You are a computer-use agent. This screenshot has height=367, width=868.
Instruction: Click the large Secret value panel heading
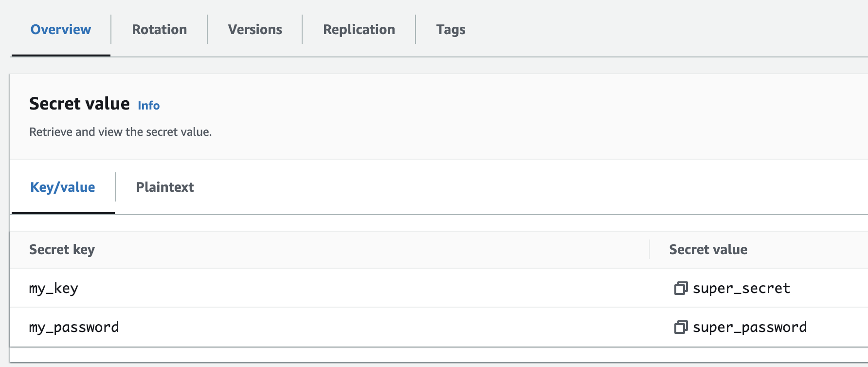(x=79, y=104)
